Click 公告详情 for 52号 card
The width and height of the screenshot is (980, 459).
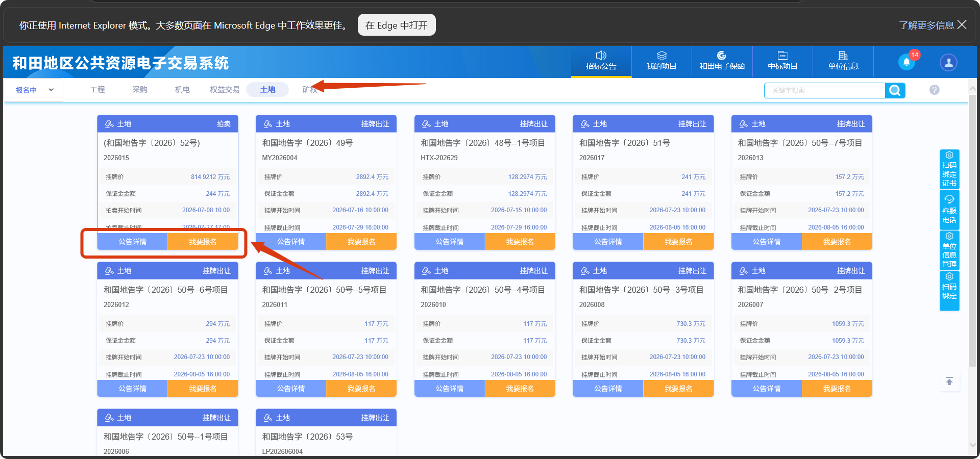[x=132, y=242]
